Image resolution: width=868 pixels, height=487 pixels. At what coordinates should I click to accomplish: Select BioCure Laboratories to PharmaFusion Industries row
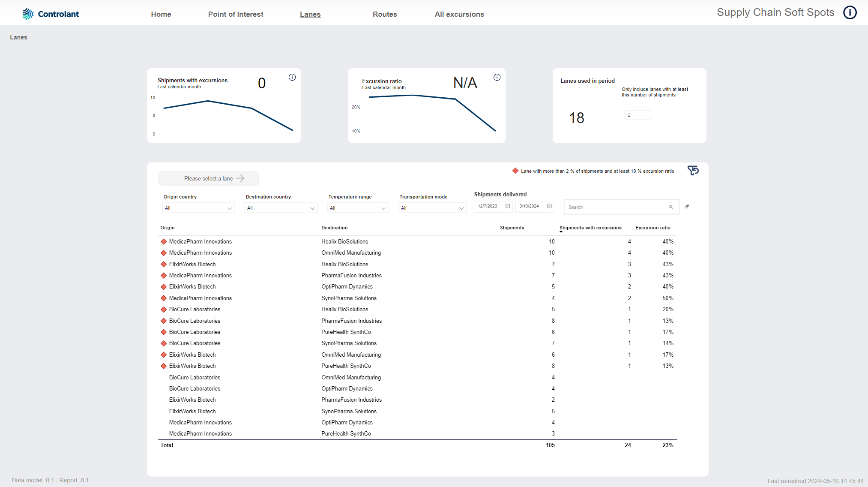[418, 321]
